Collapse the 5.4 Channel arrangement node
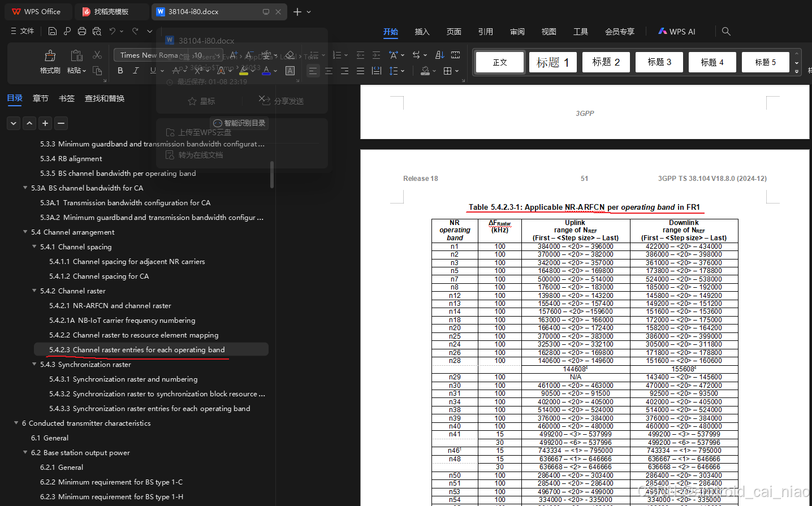812x506 pixels. click(25, 232)
